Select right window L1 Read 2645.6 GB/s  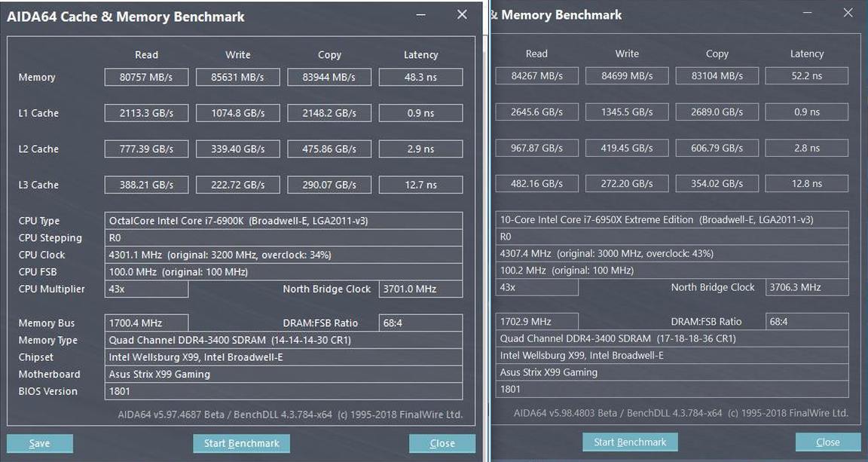point(536,112)
